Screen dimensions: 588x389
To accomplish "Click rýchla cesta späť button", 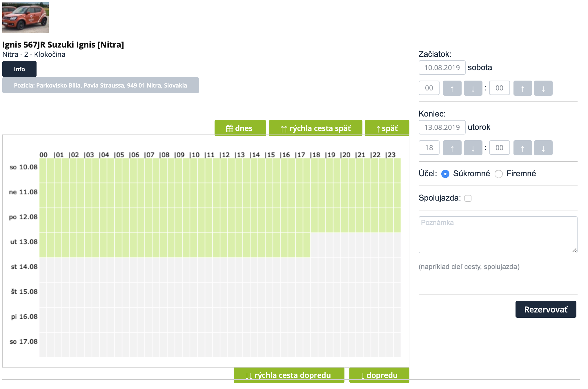I will [315, 128].
